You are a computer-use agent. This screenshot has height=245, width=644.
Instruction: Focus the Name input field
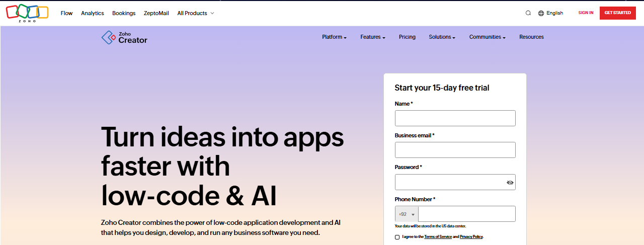(455, 118)
